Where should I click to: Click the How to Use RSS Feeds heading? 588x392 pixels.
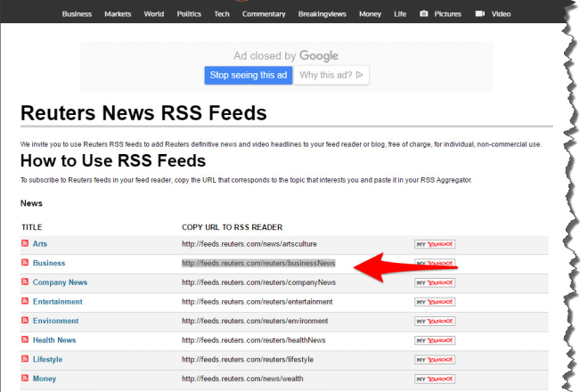click(x=113, y=160)
